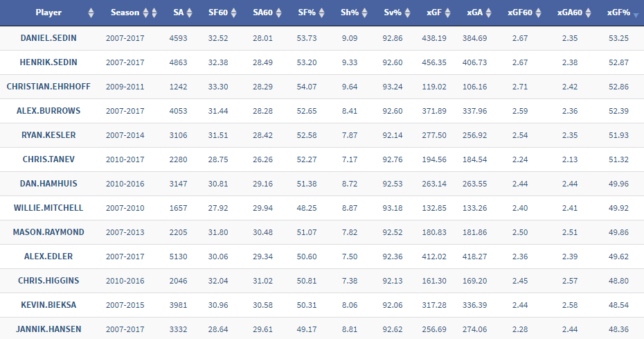Image resolution: width=644 pixels, height=339 pixels.
Task: Click the xGF60 column header text
Action: [x=521, y=13]
